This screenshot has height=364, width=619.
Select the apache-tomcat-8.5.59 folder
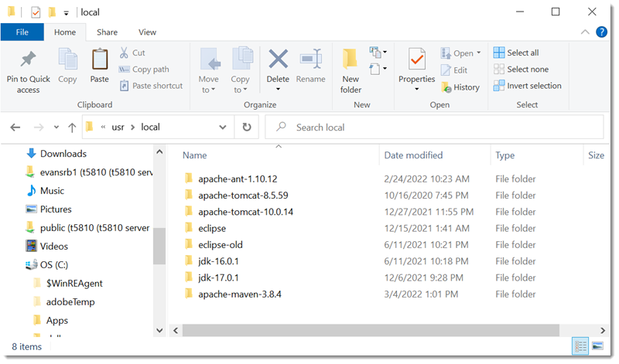coord(236,196)
